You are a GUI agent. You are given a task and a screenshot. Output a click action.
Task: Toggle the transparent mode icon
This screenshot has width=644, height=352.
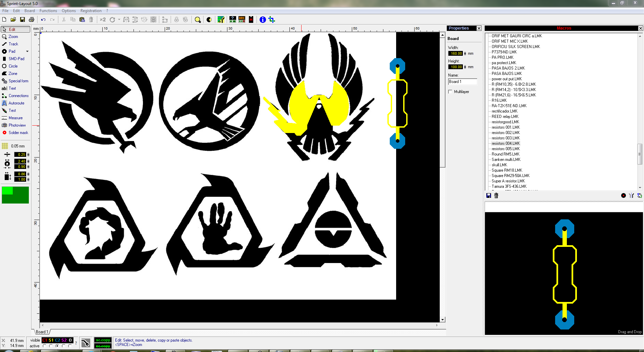click(x=209, y=19)
